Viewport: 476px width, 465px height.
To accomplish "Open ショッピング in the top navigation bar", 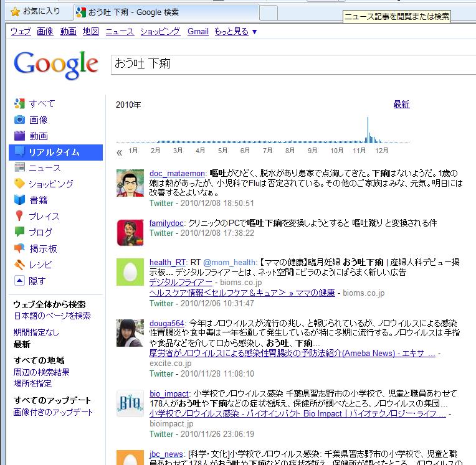I will [x=160, y=31].
